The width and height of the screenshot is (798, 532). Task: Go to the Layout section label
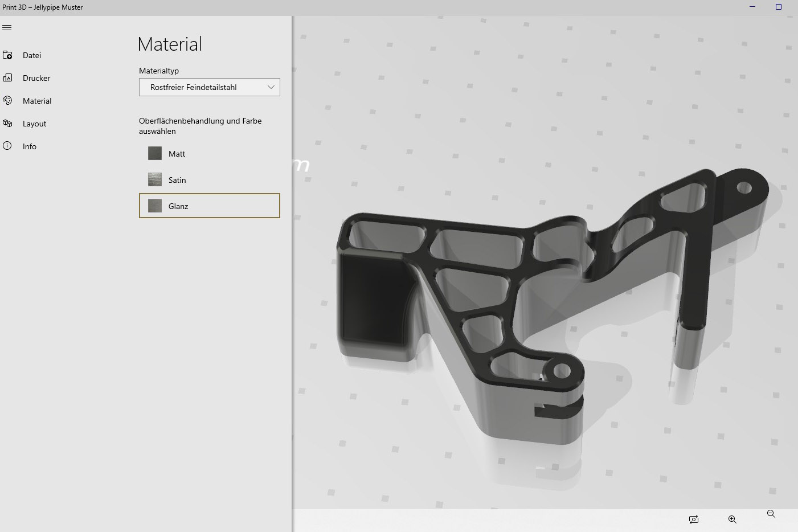click(x=35, y=124)
